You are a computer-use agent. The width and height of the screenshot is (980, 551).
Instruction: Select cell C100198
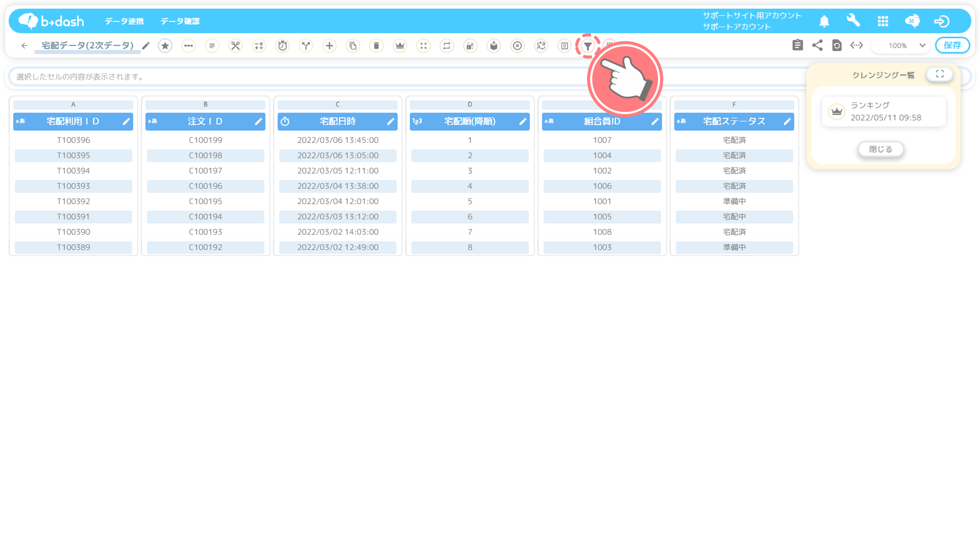pyautogui.click(x=205, y=156)
